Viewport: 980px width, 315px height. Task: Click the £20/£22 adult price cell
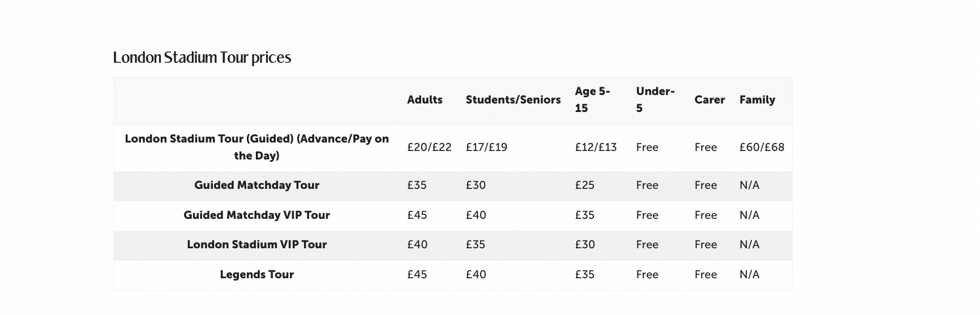click(x=429, y=147)
